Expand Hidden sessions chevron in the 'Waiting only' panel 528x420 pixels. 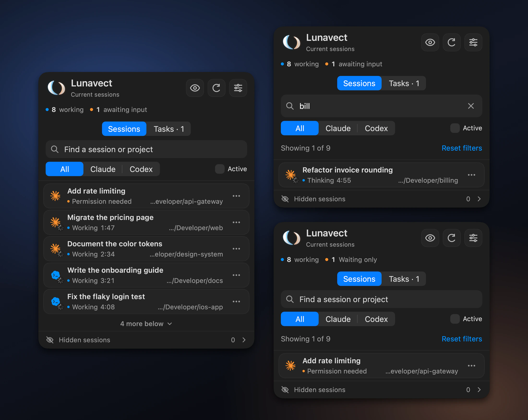tap(479, 390)
